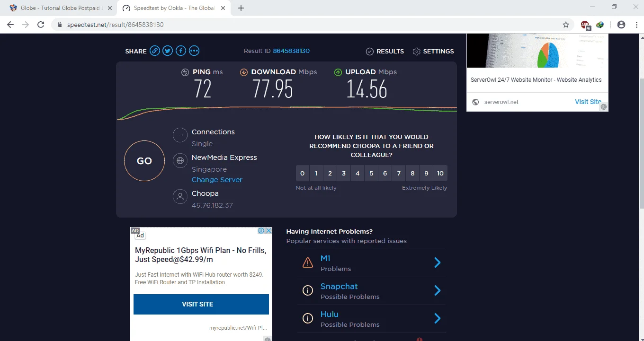This screenshot has height=341, width=644.
Task: Rate recommendation score 8
Action: pos(412,174)
